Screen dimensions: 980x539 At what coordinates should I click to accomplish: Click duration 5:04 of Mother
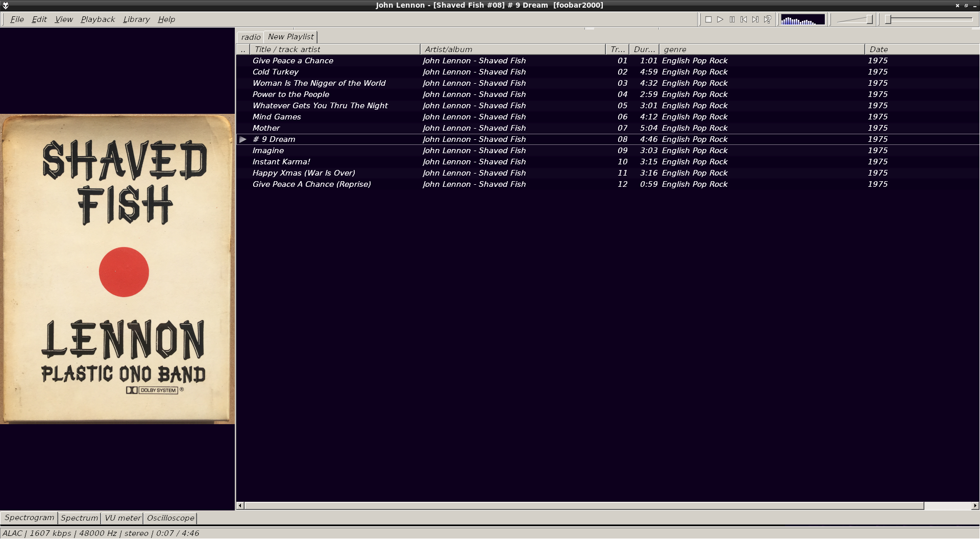coord(649,128)
